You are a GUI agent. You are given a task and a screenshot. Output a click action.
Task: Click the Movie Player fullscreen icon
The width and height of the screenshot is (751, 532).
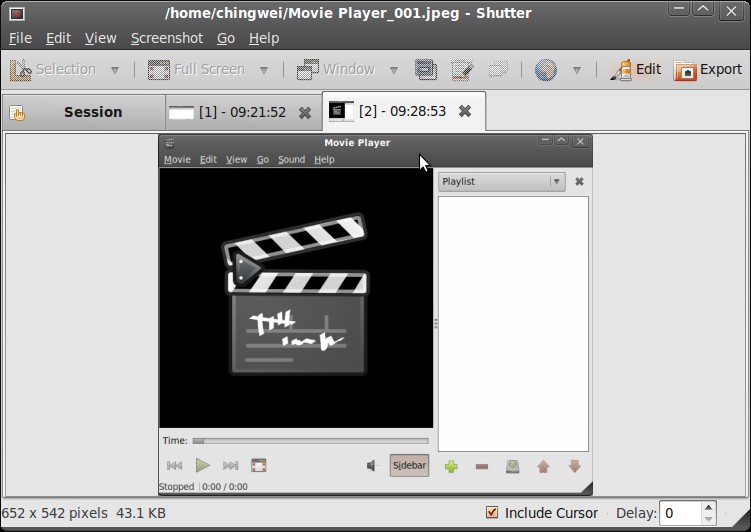tap(259, 465)
